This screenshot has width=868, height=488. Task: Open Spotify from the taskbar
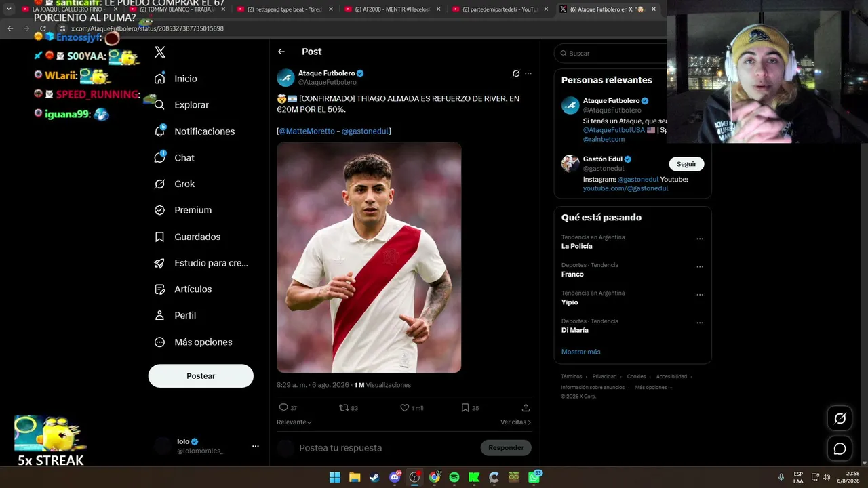pos(454,477)
